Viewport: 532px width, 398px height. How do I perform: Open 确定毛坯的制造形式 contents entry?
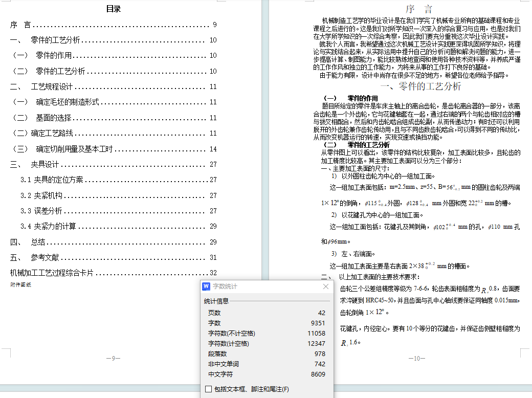pyautogui.click(x=114, y=102)
